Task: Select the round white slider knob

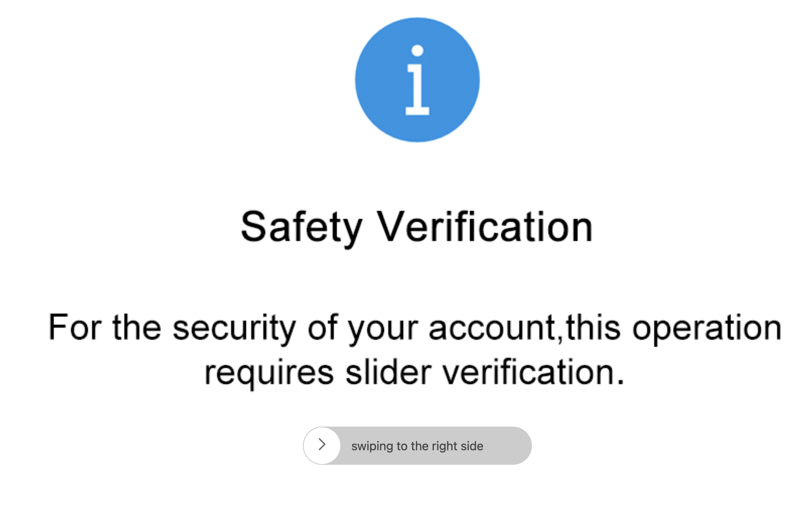Action: pos(322,445)
